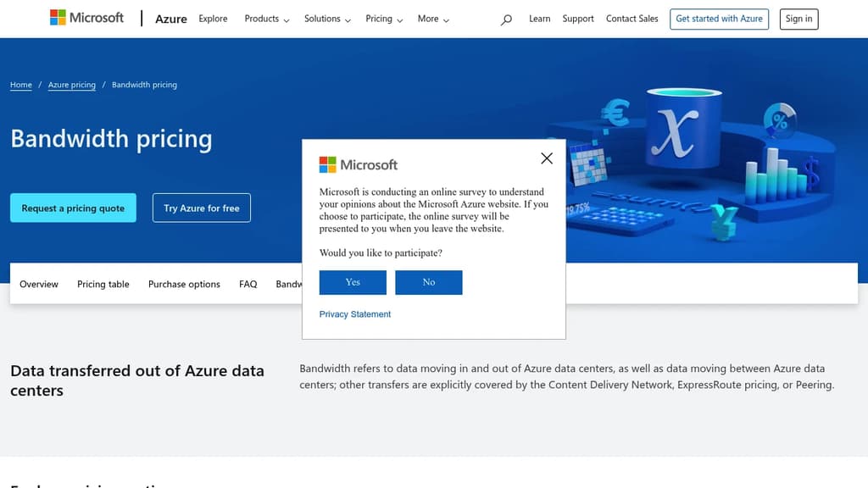
Task: Click the Microsoft logo in survey dialog
Action: [x=359, y=165]
